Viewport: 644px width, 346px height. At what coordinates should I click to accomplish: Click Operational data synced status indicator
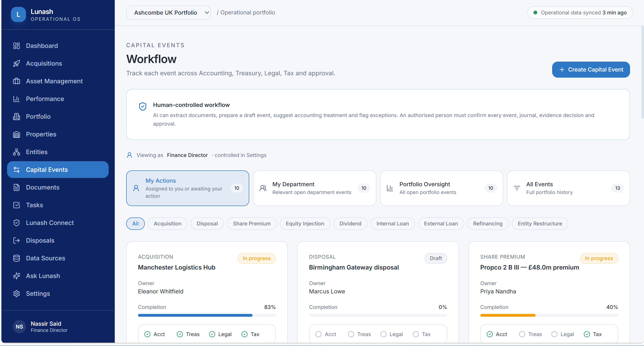pos(580,13)
